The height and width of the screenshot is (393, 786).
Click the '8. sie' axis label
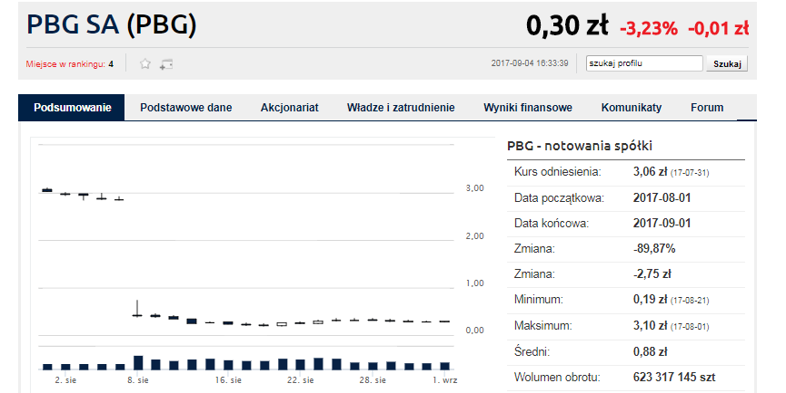pos(137,379)
